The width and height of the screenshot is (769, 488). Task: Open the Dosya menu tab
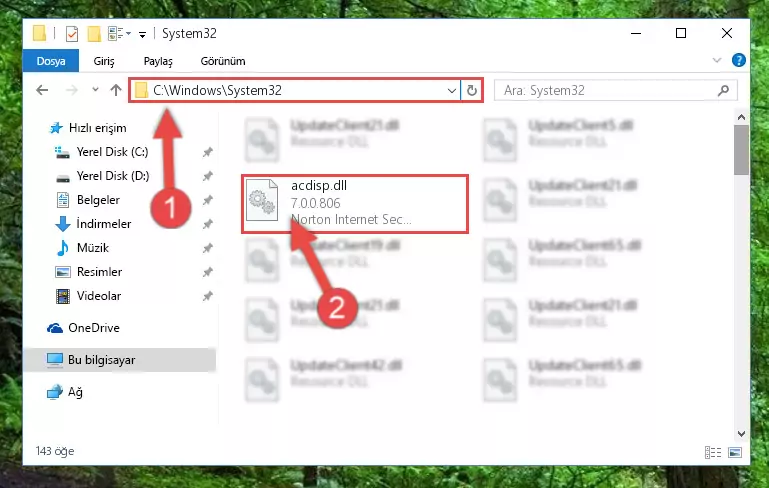click(51, 61)
